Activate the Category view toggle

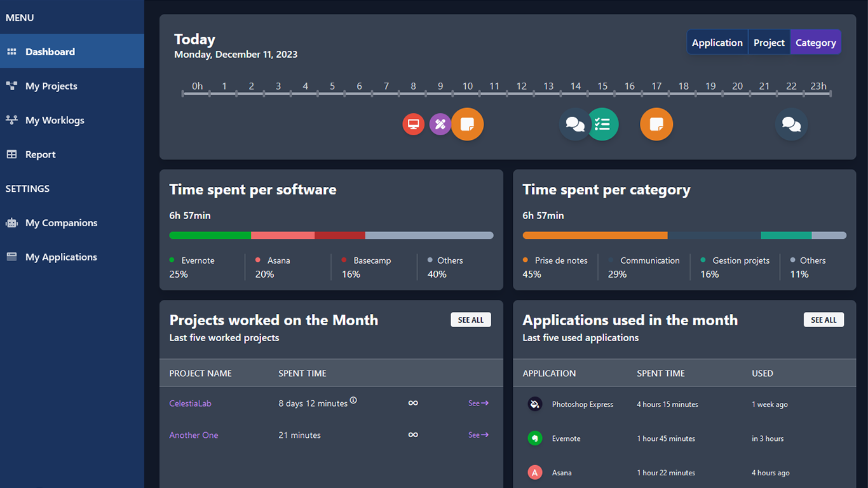(x=815, y=42)
